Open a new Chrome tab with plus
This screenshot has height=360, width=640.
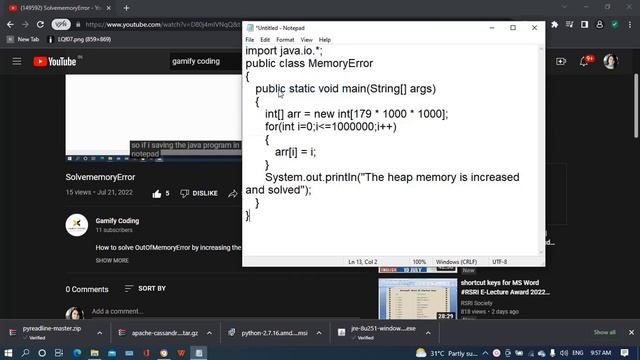click(x=126, y=8)
